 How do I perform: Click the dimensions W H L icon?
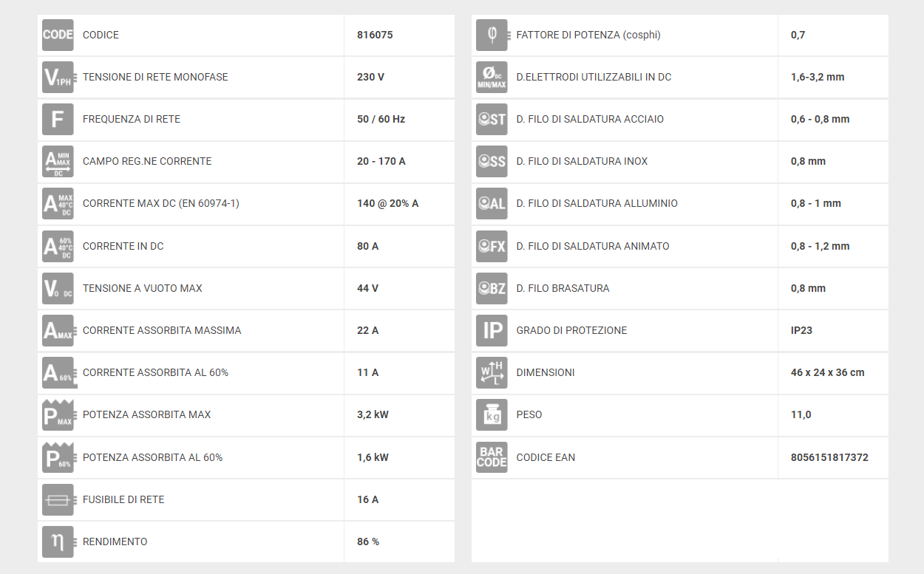[492, 372]
